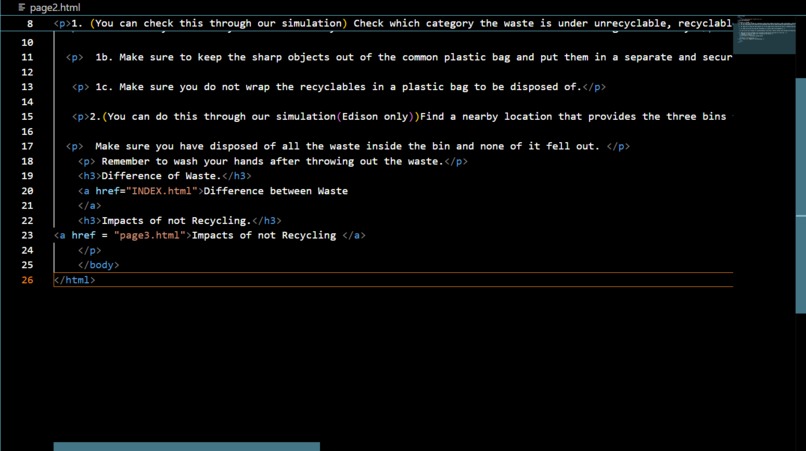
Task: Click text "Difference between Waste"
Action: click(276, 191)
